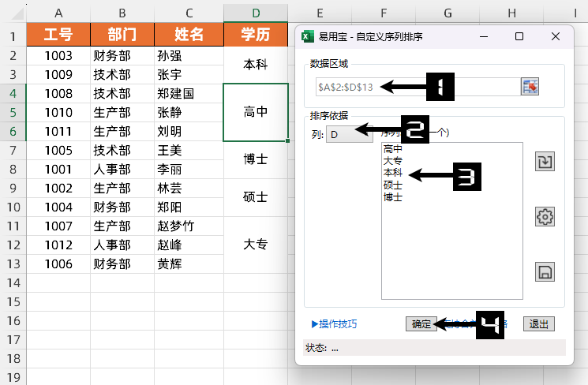This screenshot has width=588, height=385.
Task: Click the 部门 header cell
Action: (122, 34)
